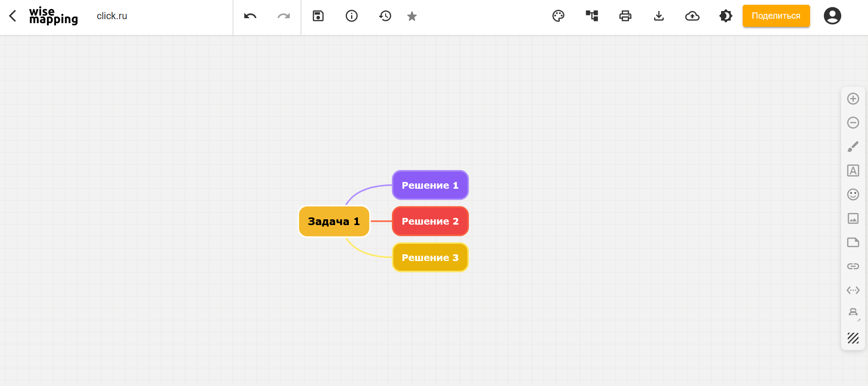Go back using the left chevron
Screen dimensions: 868x386
click(13, 16)
